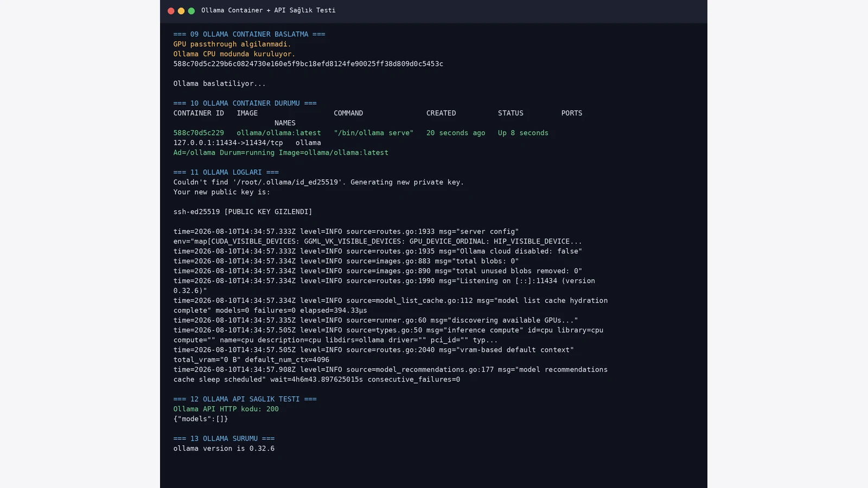Click the "STATUS" column header
This screenshot has height=488, width=868.
511,113
